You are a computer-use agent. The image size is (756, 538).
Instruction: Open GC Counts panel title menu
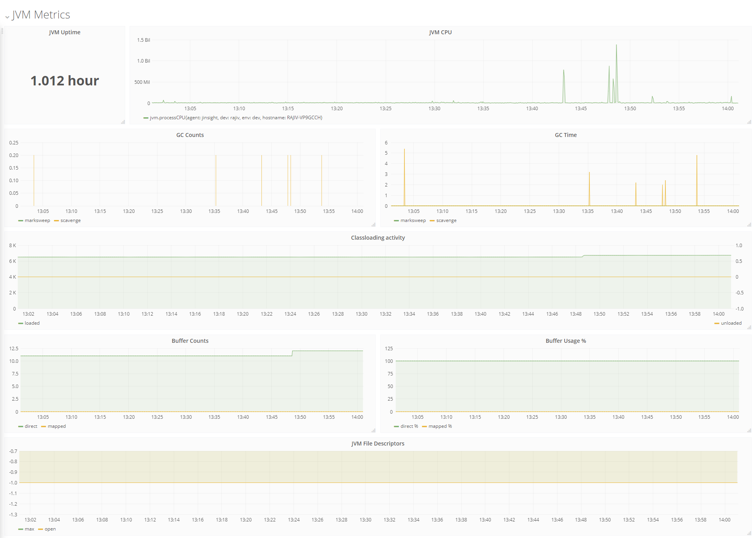coord(190,135)
